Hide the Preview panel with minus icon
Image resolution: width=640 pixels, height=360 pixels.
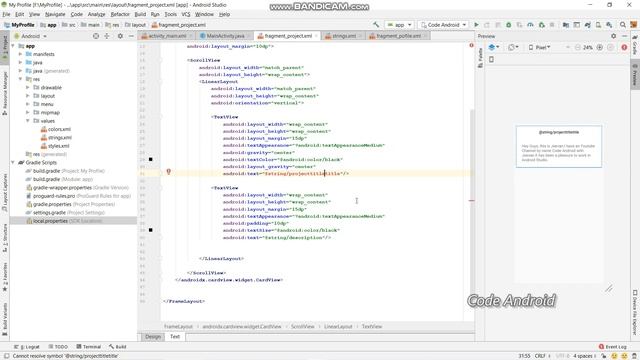click(x=624, y=36)
